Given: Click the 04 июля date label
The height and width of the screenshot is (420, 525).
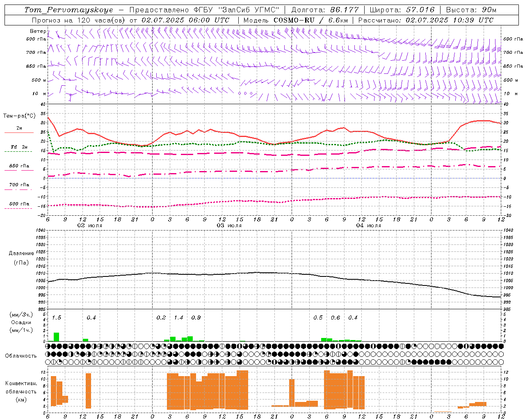Looking at the screenshot, I should pyautogui.click(x=369, y=226).
